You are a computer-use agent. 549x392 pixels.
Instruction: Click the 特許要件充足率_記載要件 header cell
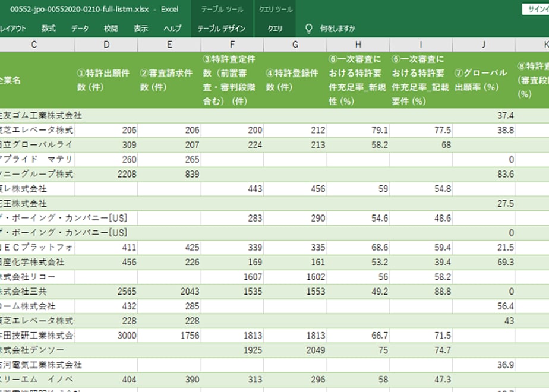point(421,80)
